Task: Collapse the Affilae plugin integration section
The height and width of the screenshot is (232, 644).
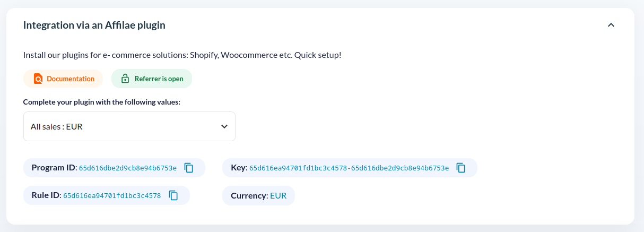Action: click(611, 25)
